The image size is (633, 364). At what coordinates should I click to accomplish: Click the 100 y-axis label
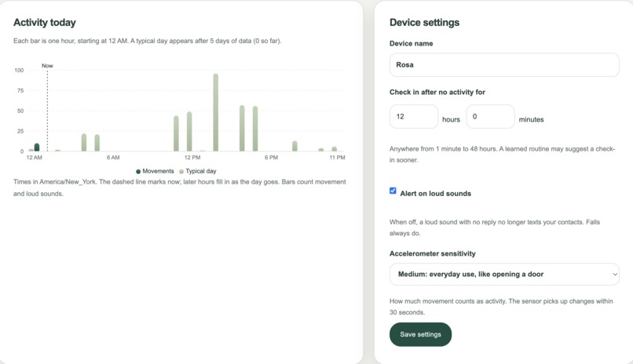(19, 70)
